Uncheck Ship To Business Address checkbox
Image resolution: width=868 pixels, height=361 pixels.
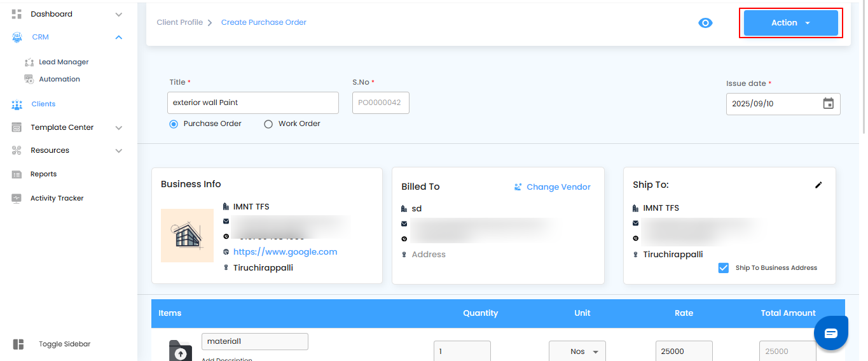pyautogui.click(x=723, y=268)
